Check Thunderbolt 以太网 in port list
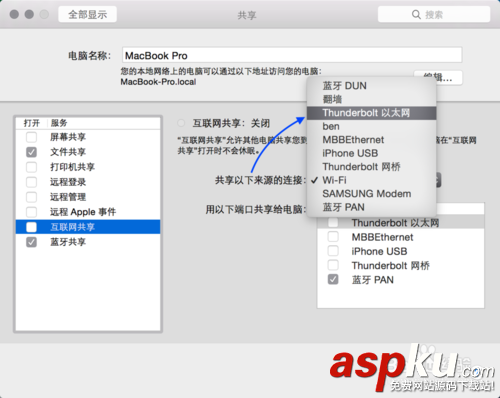Image resolution: width=500 pixels, height=398 pixels. pyautogui.click(x=333, y=223)
